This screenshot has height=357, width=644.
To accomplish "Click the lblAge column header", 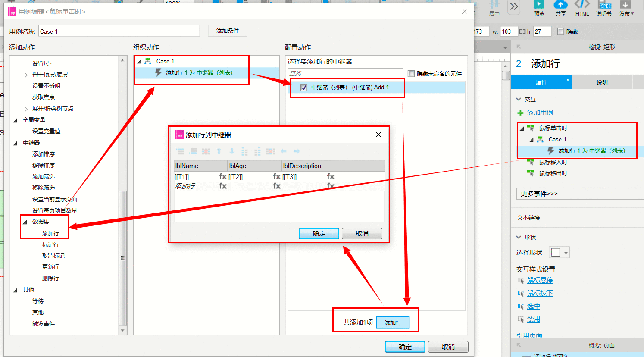I will point(254,166).
